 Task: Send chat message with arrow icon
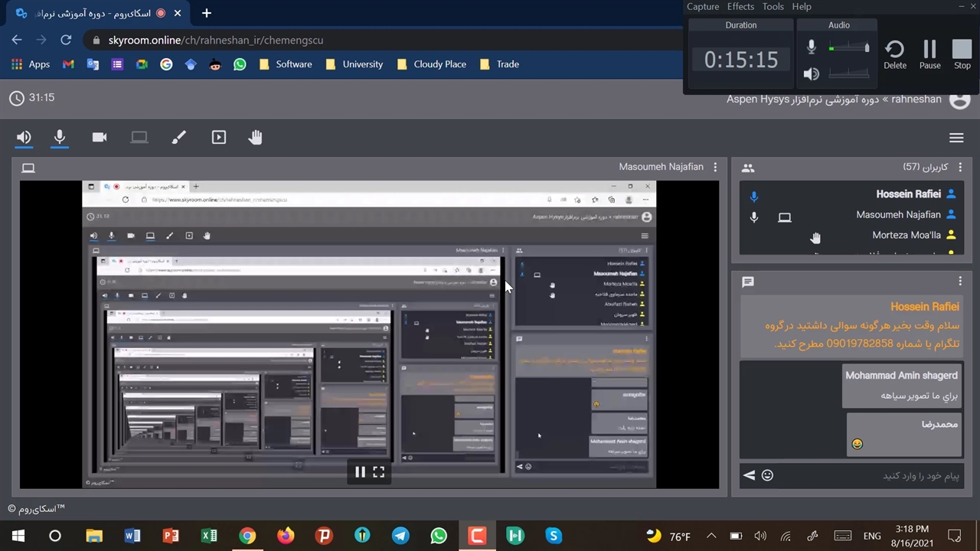(749, 475)
